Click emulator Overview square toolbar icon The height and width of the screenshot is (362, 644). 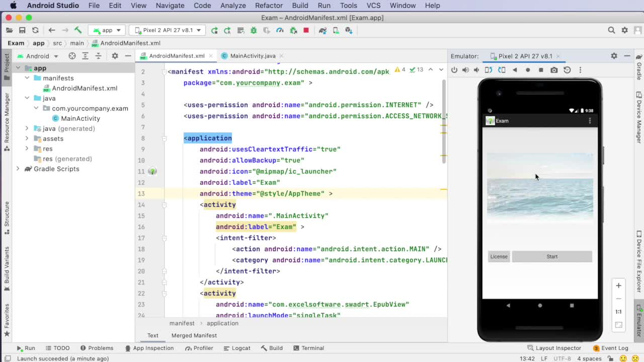click(x=541, y=70)
